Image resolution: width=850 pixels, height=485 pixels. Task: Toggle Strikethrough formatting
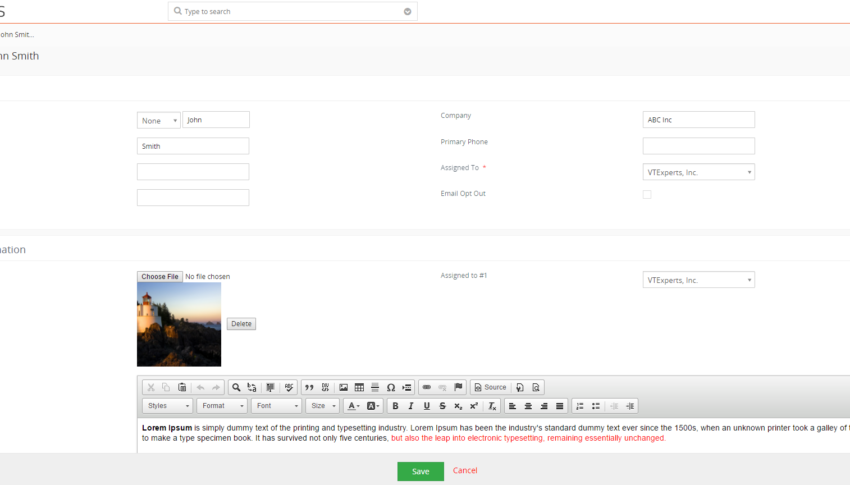[x=442, y=406]
